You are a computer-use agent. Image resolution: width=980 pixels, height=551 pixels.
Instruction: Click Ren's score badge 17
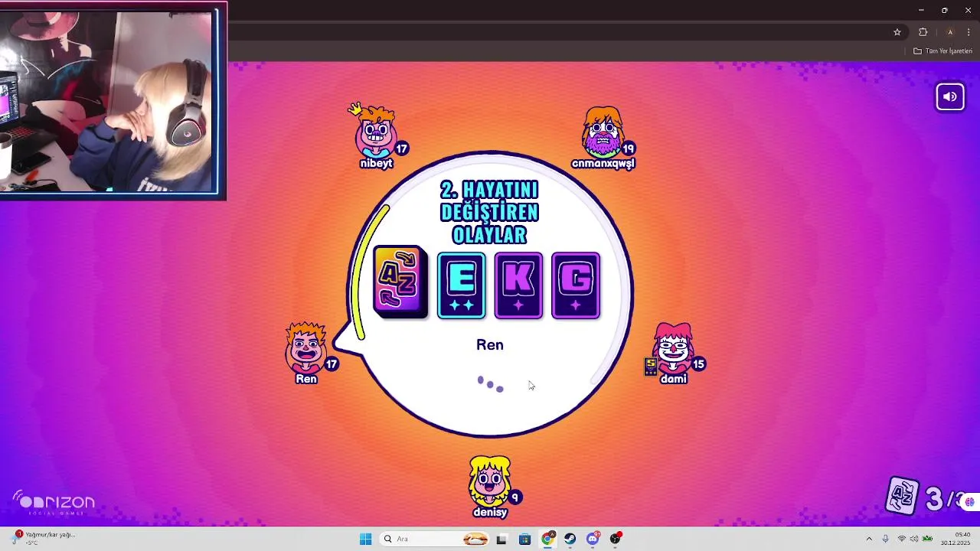click(x=332, y=364)
